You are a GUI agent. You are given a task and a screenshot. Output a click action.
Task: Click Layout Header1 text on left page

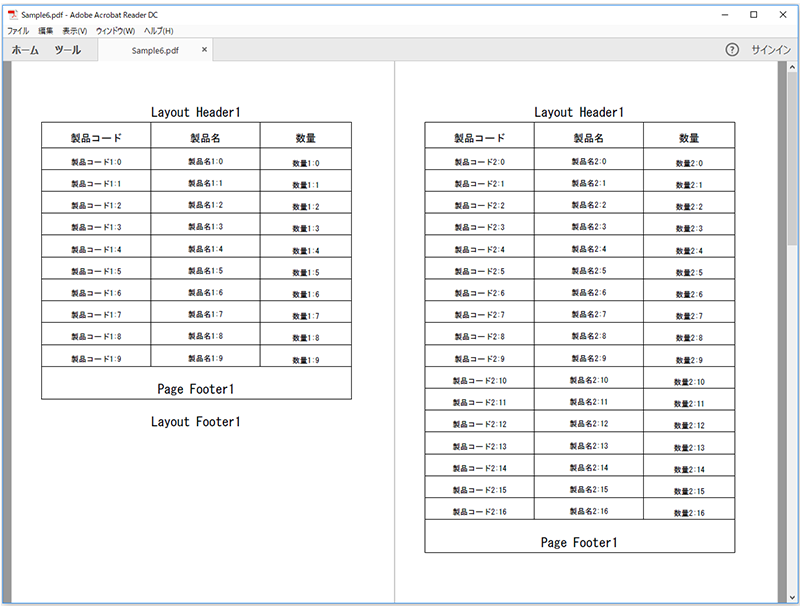[x=195, y=112]
